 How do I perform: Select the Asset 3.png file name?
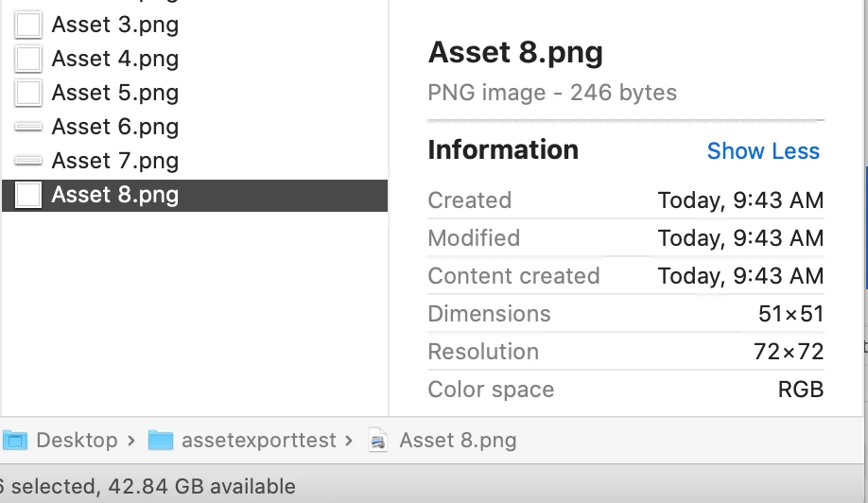coord(115,26)
